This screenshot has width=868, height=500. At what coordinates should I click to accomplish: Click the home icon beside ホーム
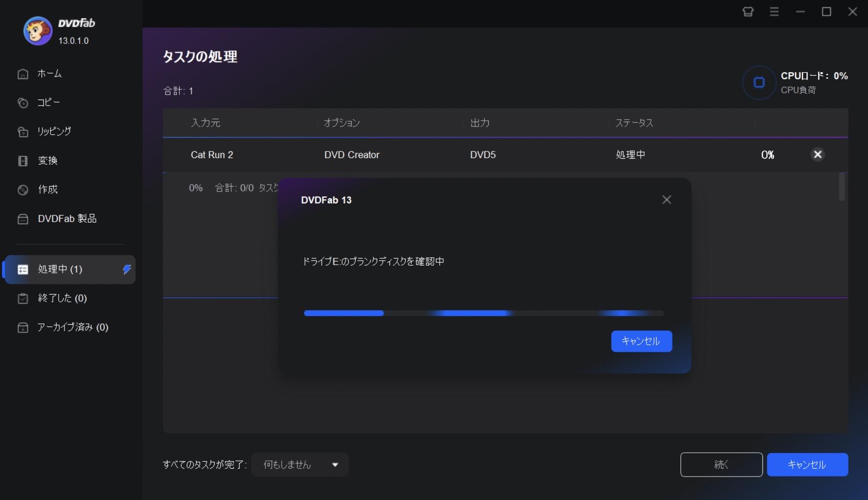[23, 74]
